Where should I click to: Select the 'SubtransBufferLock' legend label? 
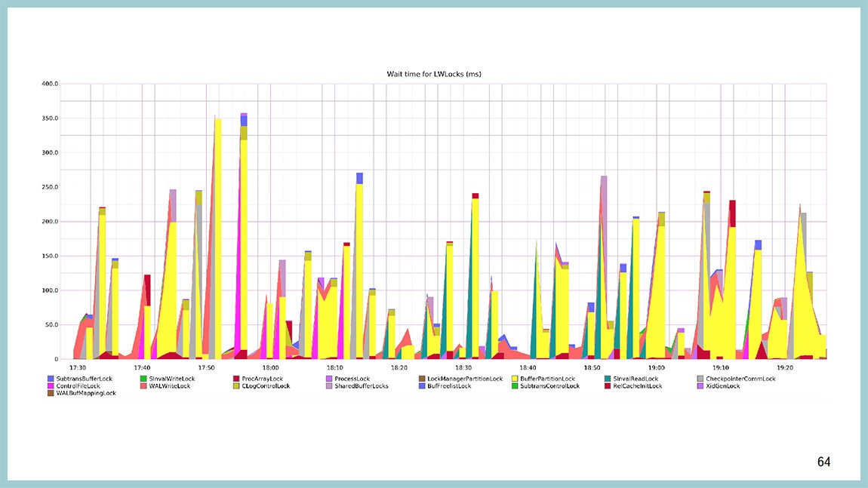[x=84, y=379]
